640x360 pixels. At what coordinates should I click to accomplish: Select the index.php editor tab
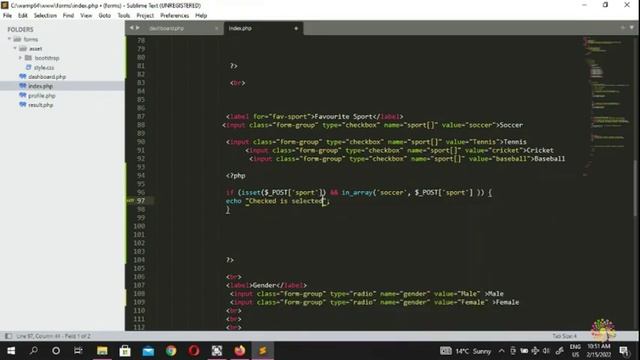(240, 28)
